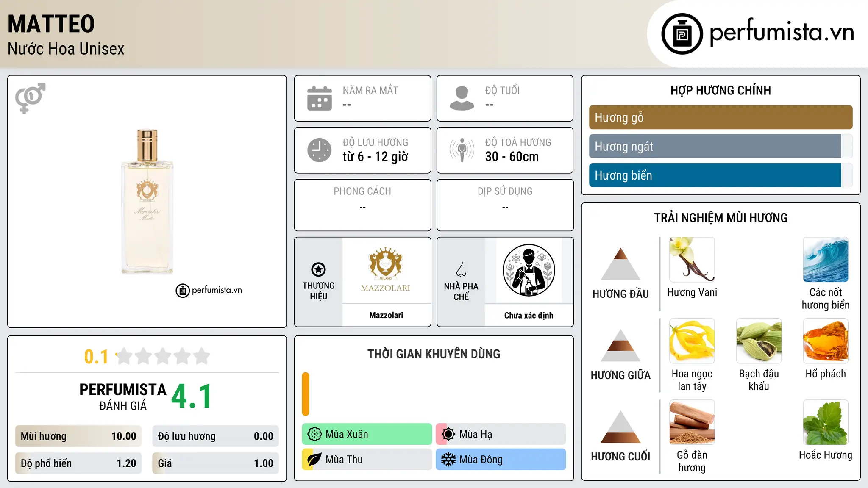Click the perfumista.vn site name text
Viewport: 868px width, 488px height.
(782, 32)
